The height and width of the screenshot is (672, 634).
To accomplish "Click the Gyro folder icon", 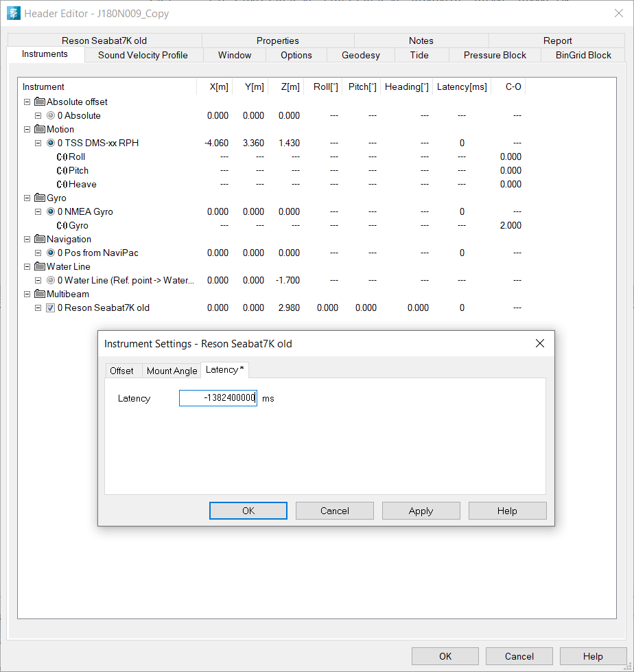I will (x=39, y=198).
